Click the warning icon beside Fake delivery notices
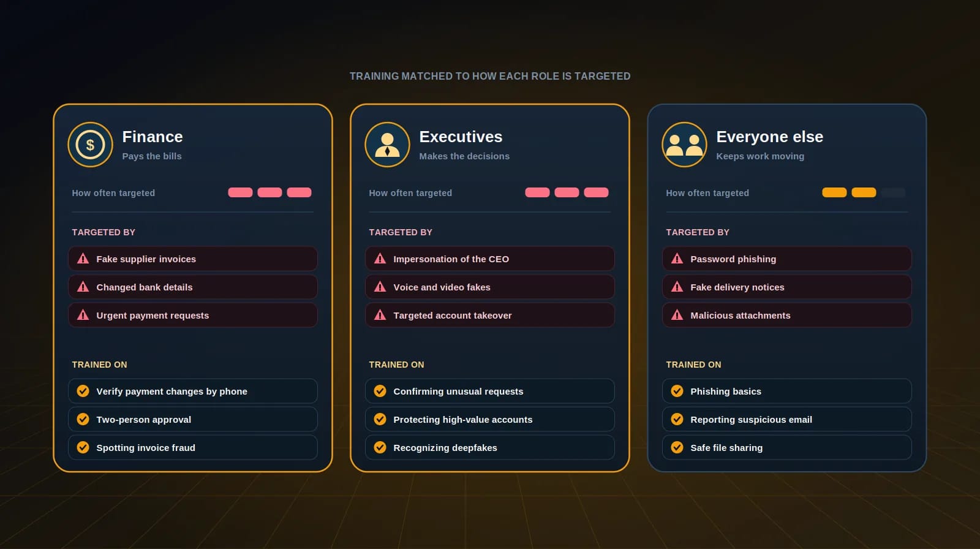The image size is (980, 549). (x=677, y=287)
